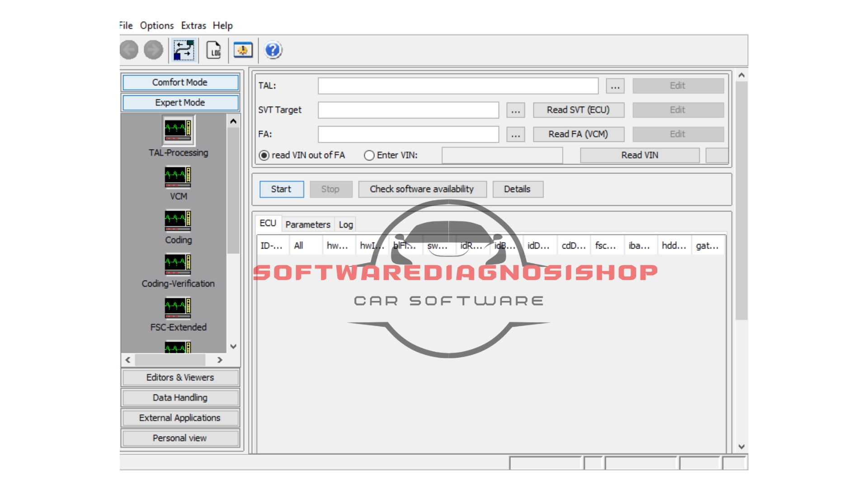The width and height of the screenshot is (868, 488).
Task: Open the Data Handling section
Action: coord(180,398)
